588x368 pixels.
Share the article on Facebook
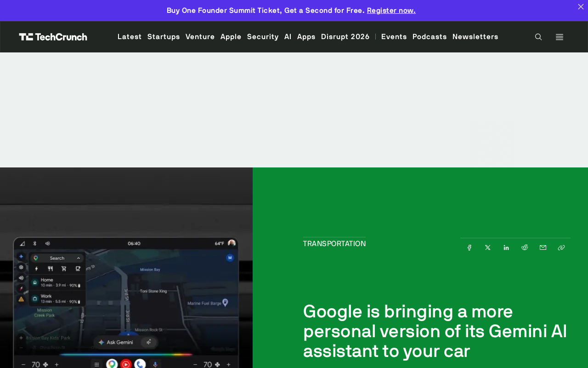(x=469, y=247)
